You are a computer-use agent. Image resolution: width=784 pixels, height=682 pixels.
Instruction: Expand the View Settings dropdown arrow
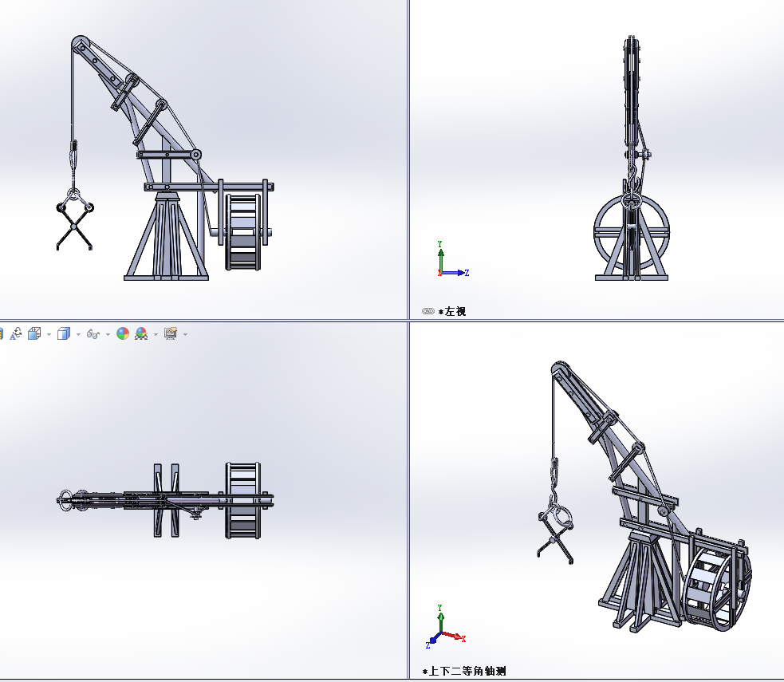click(x=185, y=334)
